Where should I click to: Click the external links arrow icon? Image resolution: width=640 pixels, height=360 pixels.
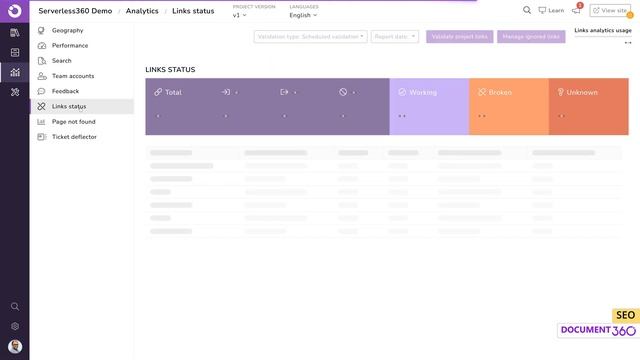[x=284, y=92]
